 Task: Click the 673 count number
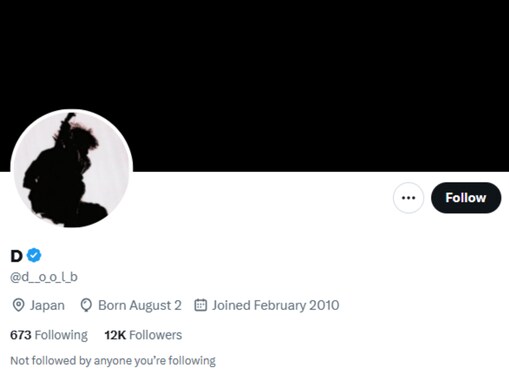21,335
